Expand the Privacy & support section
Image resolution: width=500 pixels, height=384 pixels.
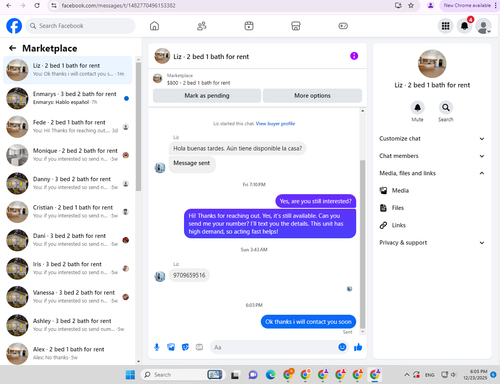(432, 243)
